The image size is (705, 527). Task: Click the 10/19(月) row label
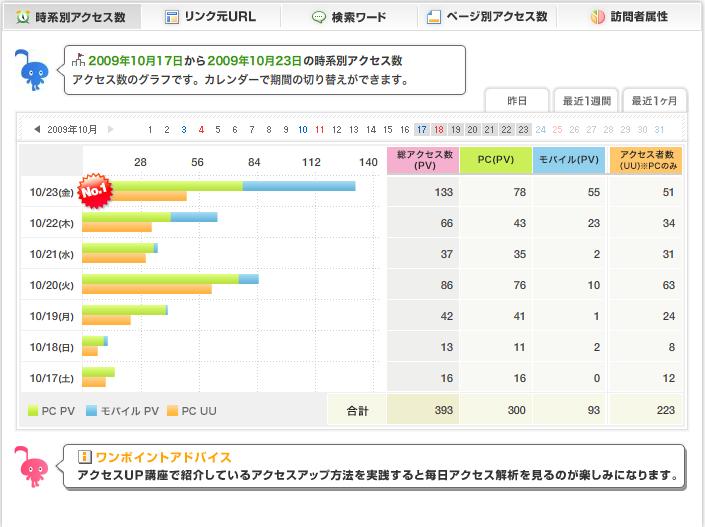51,316
